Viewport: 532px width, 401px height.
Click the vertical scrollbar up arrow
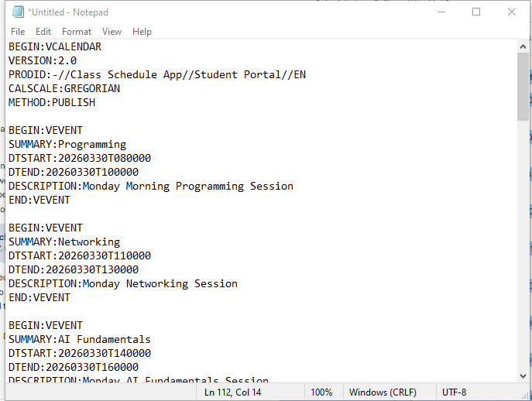(x=523, y=46)
